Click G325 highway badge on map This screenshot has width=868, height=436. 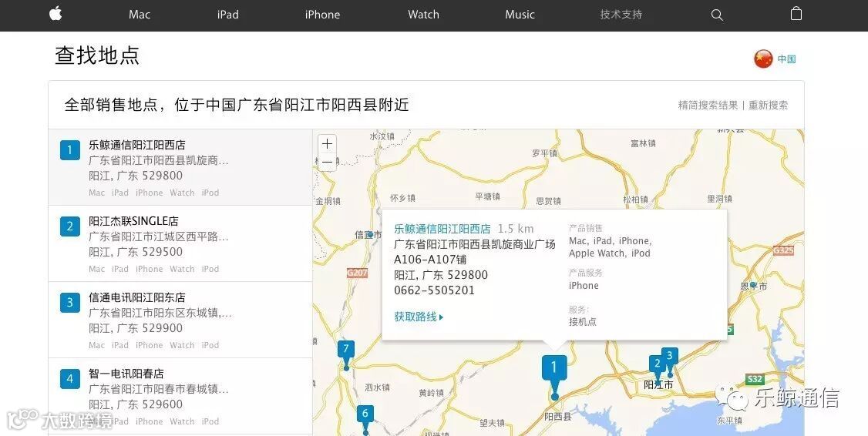point(783,250)
